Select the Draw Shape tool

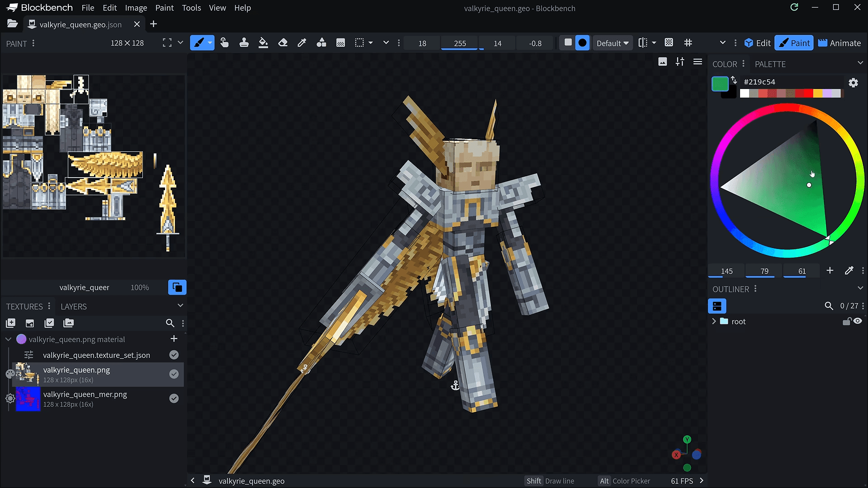pos(321,43)
